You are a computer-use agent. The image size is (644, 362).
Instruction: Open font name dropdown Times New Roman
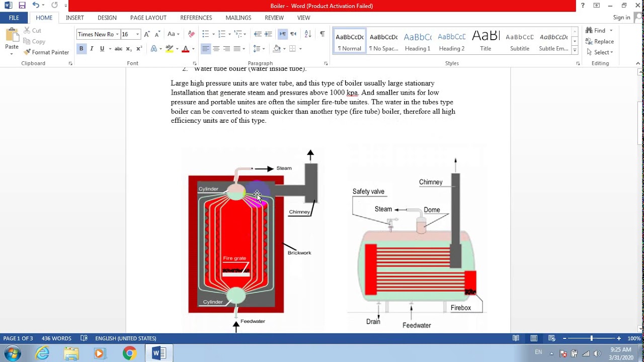117,34
